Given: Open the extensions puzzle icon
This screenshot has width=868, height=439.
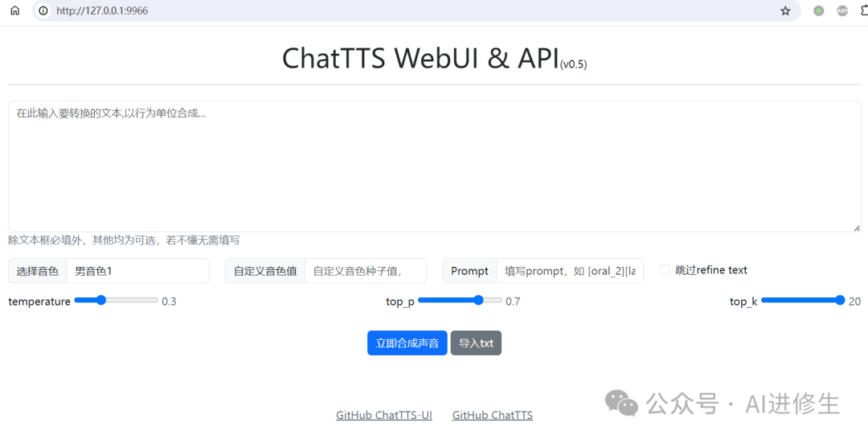Looking at the screenshot, I should (x=863, y=10).
